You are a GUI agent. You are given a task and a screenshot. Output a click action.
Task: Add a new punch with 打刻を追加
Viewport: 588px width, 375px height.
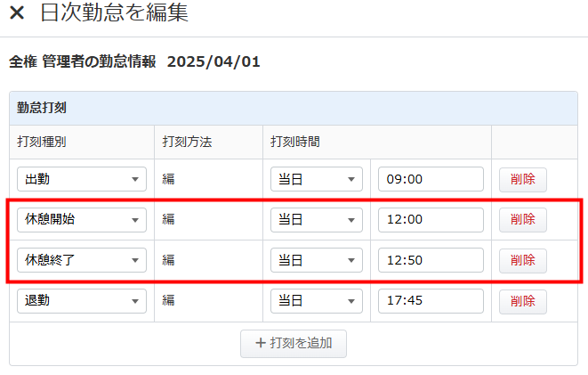click(294, 344)
